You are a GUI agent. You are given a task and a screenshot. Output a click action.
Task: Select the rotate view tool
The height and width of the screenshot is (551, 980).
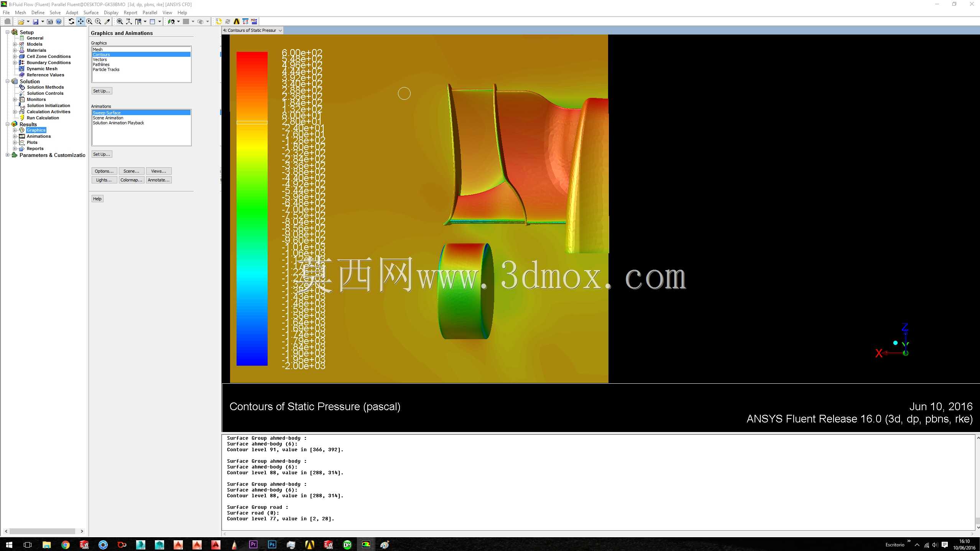click(71, 22)
